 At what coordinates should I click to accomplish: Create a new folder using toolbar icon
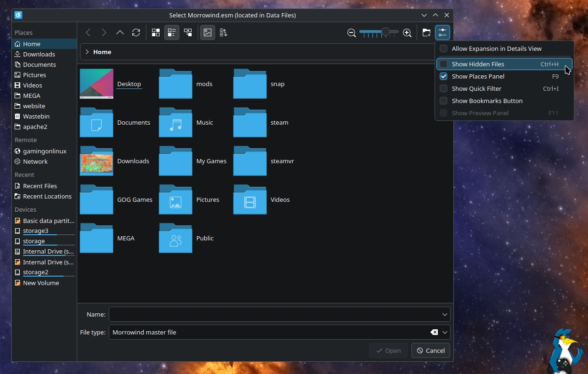(426, 32)
